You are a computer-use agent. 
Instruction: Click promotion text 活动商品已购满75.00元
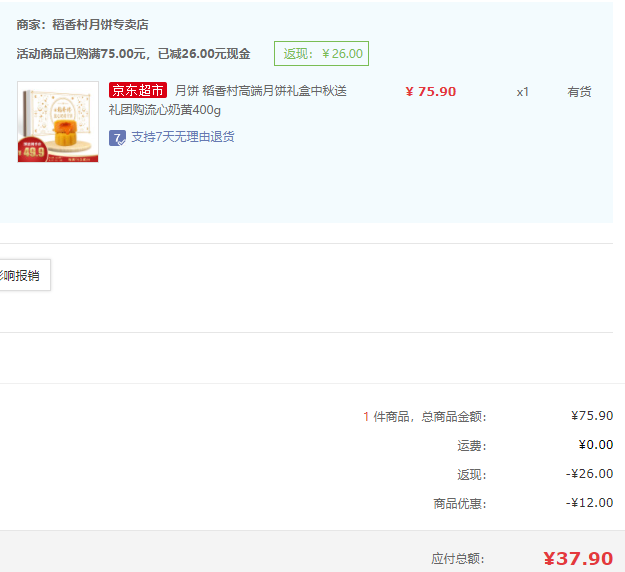pyautogui.click(x=83, y=53)
